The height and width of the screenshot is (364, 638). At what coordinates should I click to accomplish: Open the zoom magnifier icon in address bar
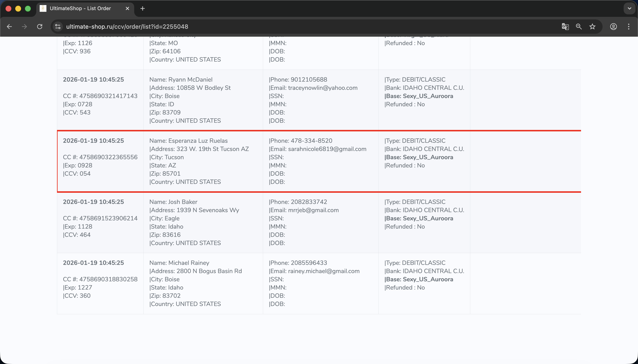click(x=579, y=27)
